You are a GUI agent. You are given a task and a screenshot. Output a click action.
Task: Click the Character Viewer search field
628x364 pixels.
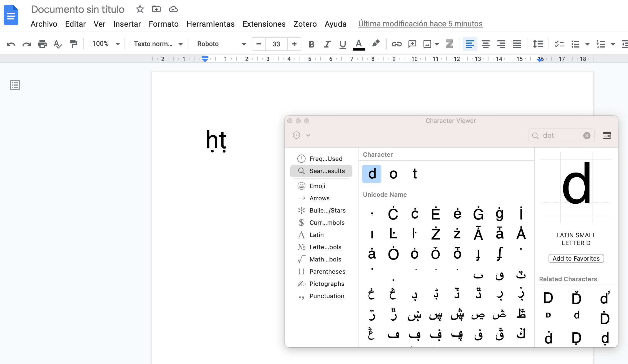coord(561,135)
